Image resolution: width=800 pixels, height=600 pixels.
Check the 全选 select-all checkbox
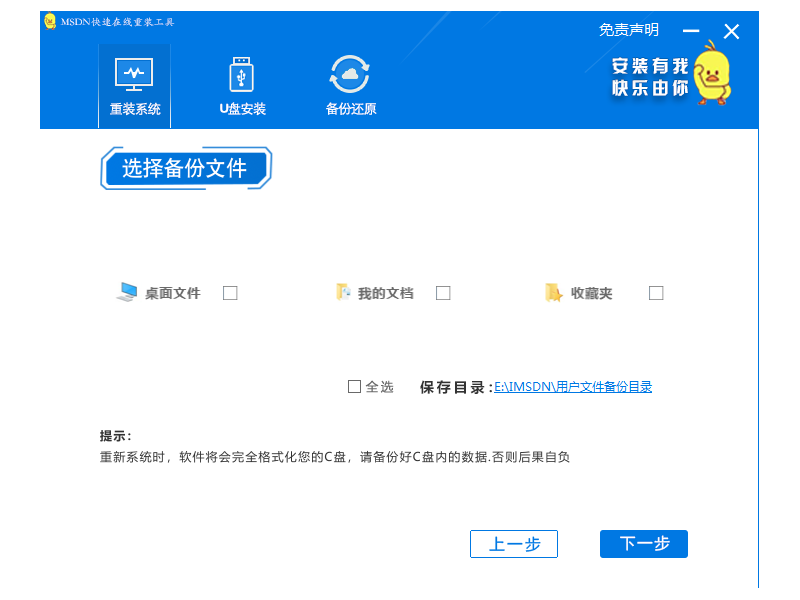tap(354, 386)
